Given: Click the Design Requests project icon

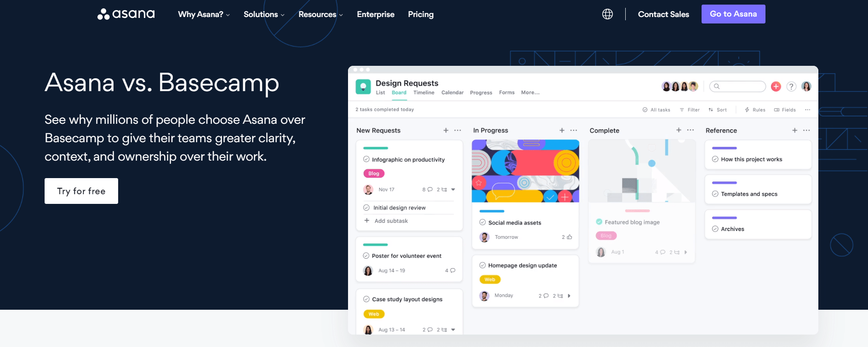Looking at the screenshot, I should (363, 87).
